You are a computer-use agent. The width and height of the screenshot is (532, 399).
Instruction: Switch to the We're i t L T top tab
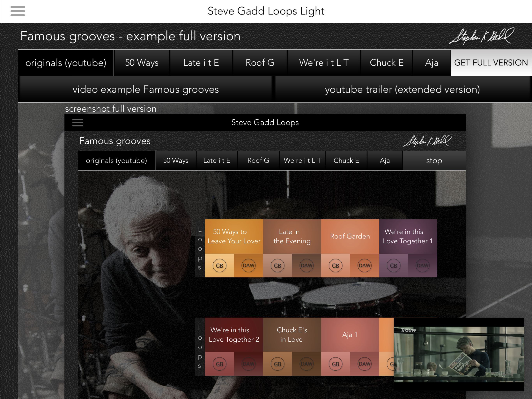pyautogui.click(x=324, y=63)
